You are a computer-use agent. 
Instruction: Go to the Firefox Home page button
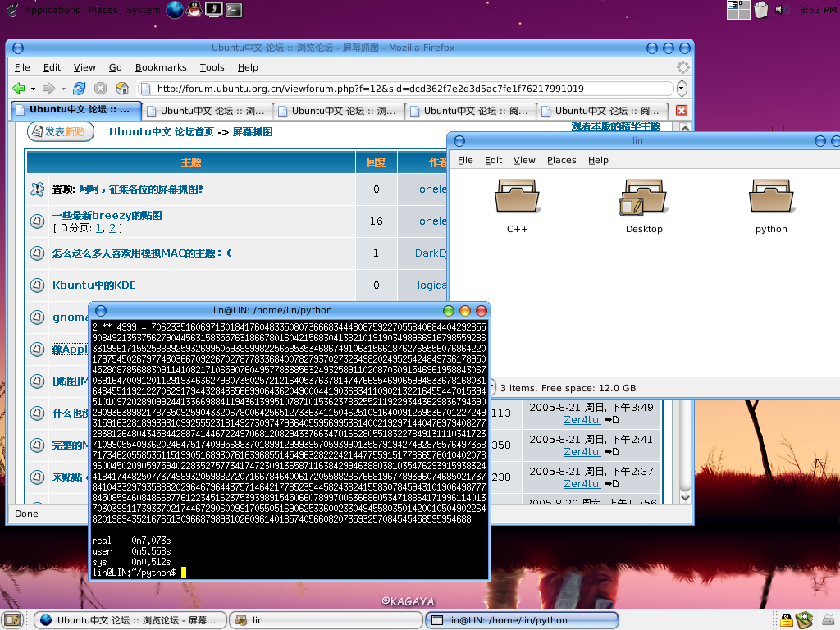click(x=122, y=89)
